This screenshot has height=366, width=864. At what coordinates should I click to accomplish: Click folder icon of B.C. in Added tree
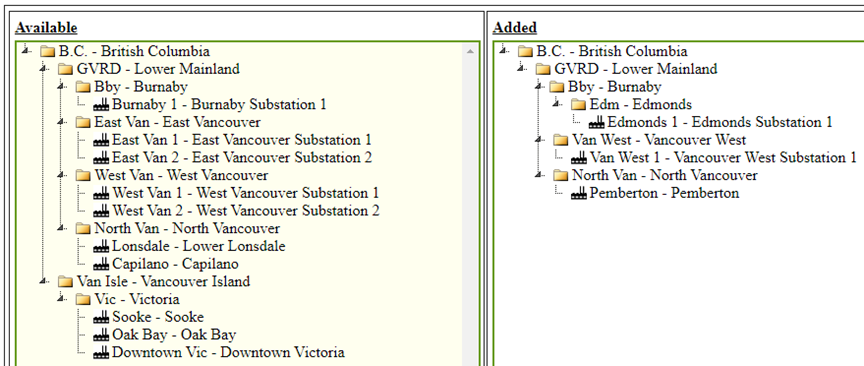tap(525, 52)
